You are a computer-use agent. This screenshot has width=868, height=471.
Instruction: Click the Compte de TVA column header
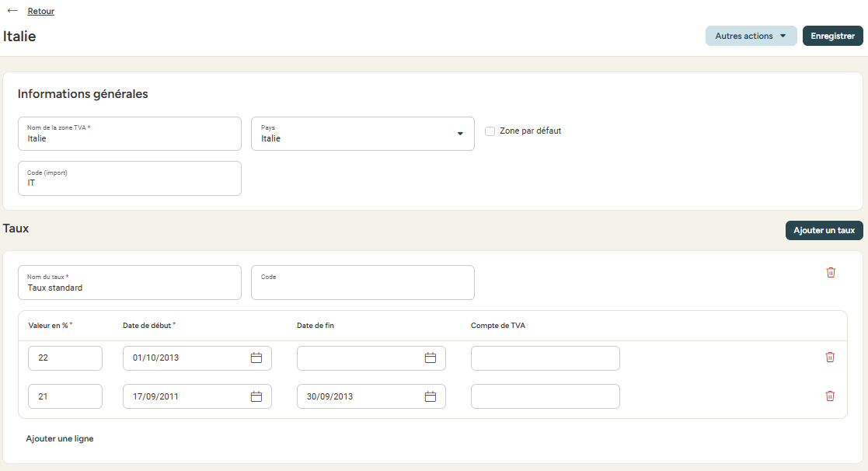tap(498, 326)
